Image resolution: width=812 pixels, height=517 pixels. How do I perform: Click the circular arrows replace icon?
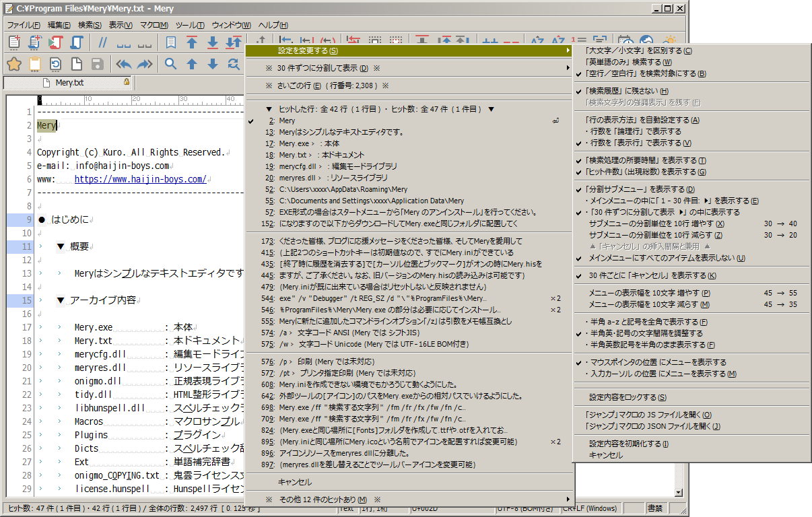tap(234, 64)
